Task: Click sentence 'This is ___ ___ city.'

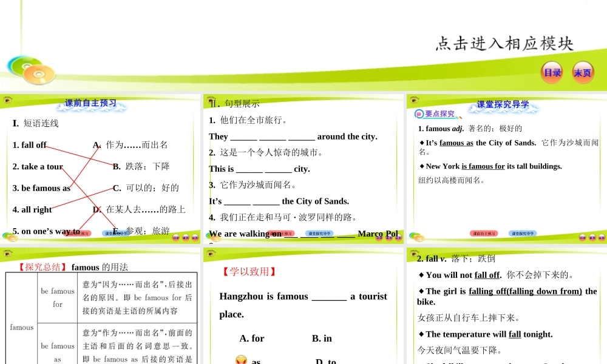Action: click(x=259, y=169)
